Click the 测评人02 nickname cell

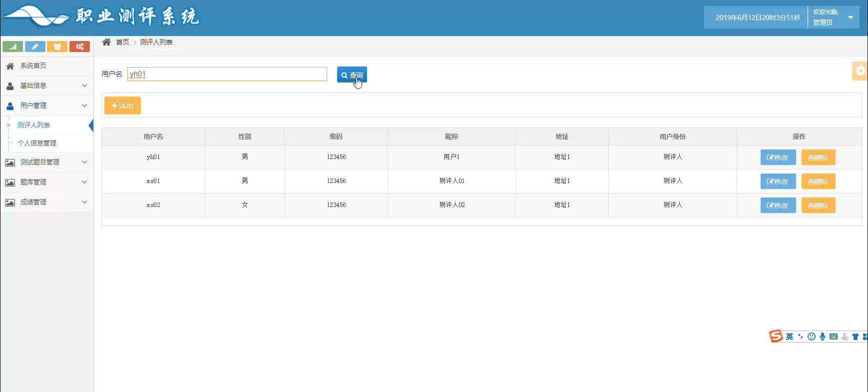(451, 205)
